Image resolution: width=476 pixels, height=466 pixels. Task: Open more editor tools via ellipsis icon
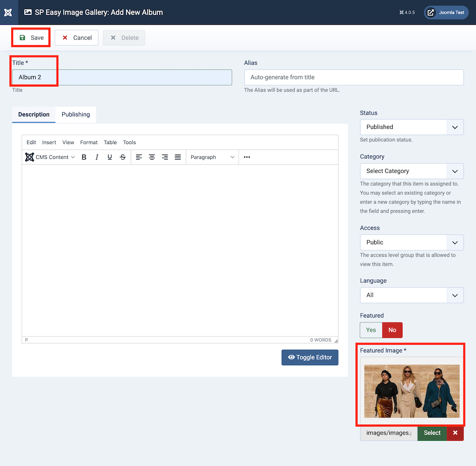click(247, 157)
